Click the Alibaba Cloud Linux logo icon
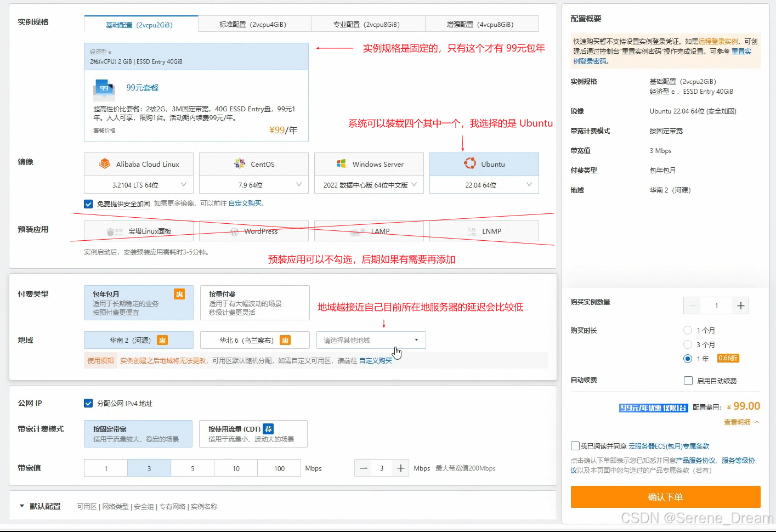 click(105, 163)
